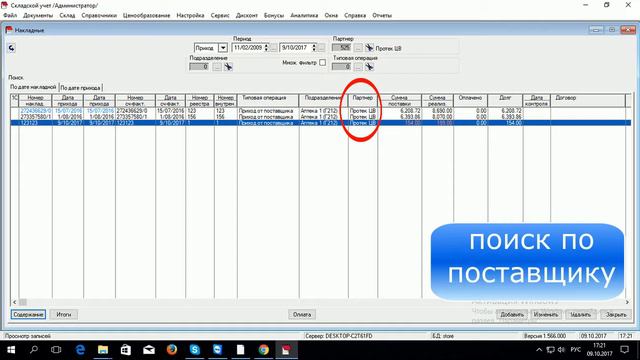Viewport: 640px width, 360px height.
Task: Click the horizontal scrollbar left arrow
Action: [15, 302]
